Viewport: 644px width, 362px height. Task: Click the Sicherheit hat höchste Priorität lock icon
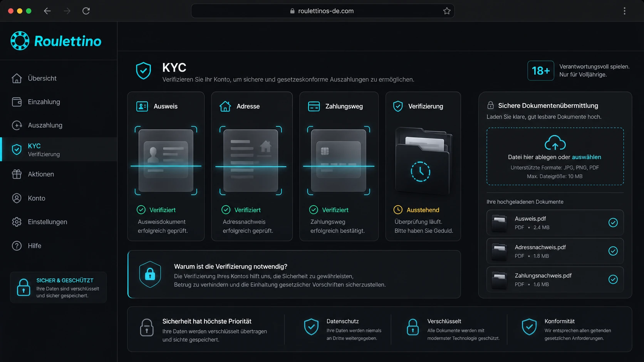(146, 328)
